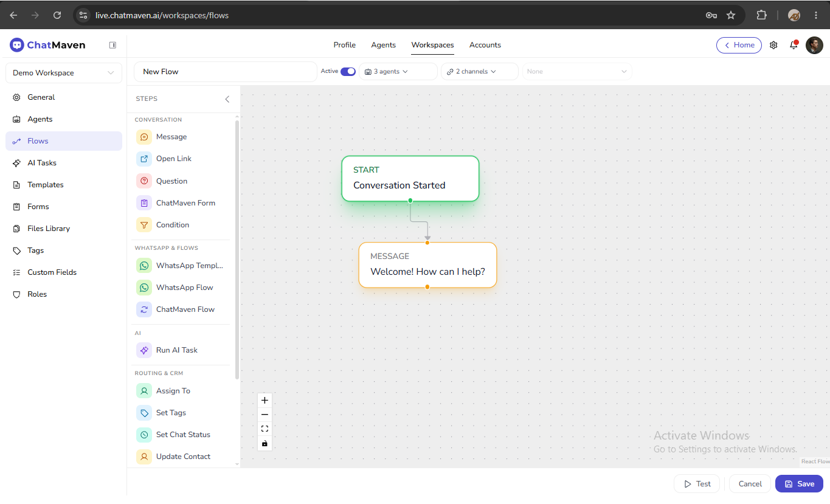830x504 pixels.
Task: Click the React Flow attribution link
Action: click(815, 462)
